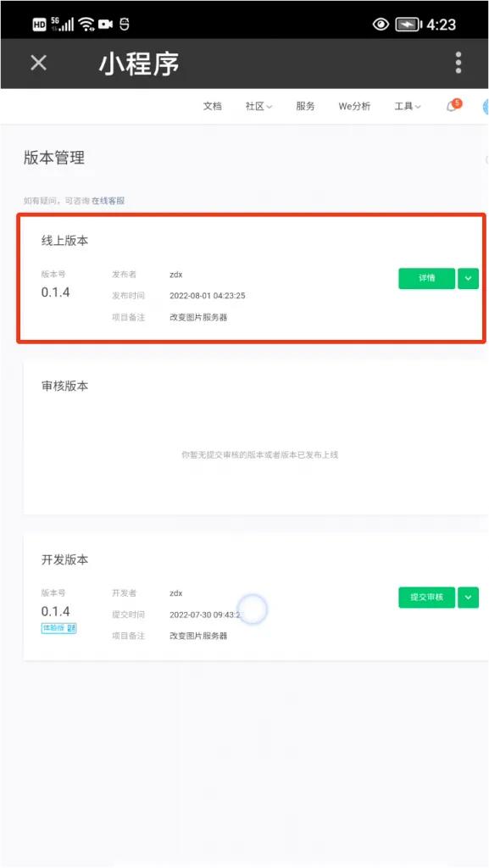Open the three-dot menu in top bar
The height and width of the screenshot is (868, 489).
[x=458, y=63]
